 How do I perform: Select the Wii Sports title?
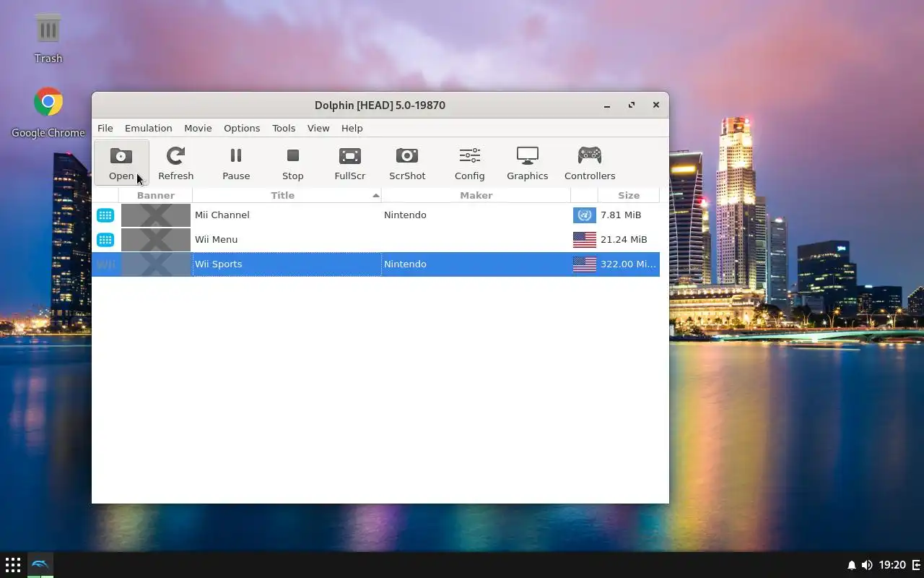(218, 264)
